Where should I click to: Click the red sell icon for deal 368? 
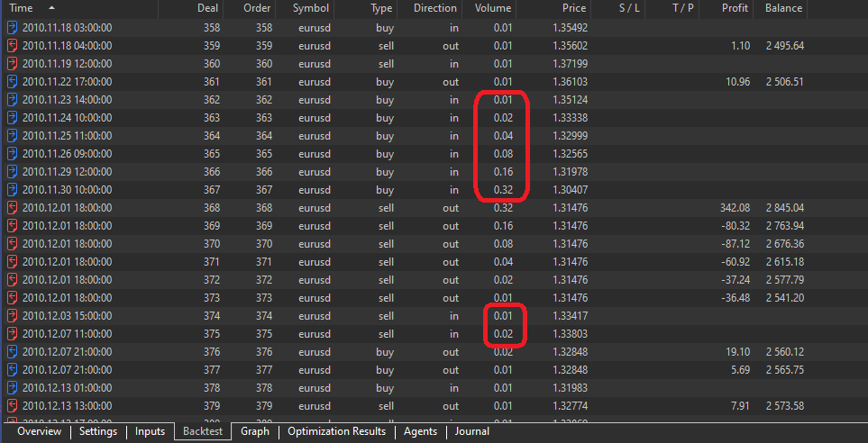pyautogui.click(x=12, y=208)
